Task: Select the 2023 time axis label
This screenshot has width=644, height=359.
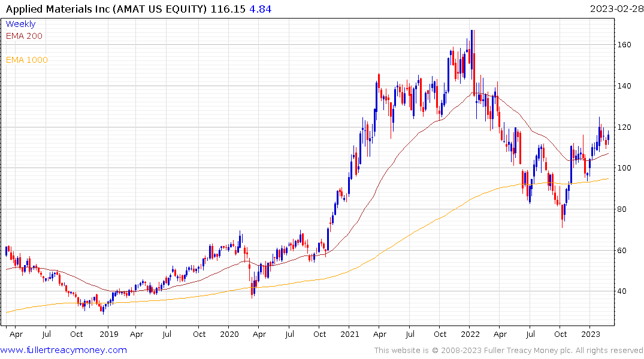Action: 591,334
